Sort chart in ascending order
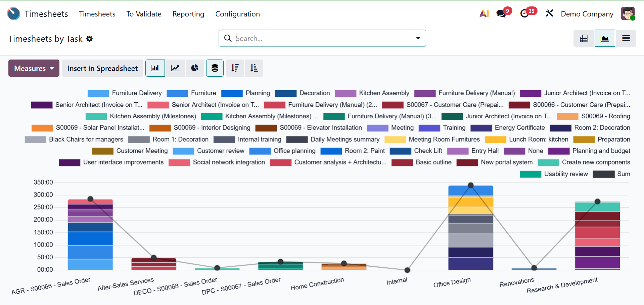The width and height of the screenshot is (644, 305). [x=254, y=68]
